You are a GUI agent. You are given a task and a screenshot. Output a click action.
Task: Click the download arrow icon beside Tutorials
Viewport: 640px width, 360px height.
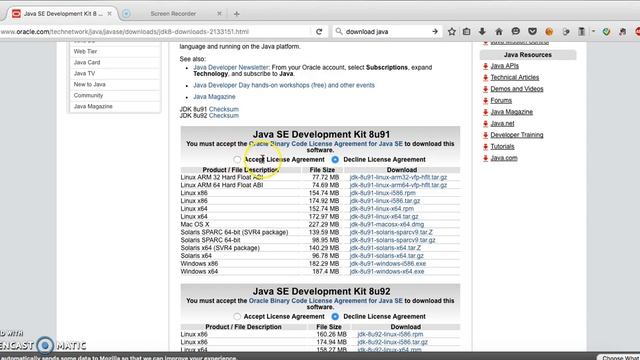coord(485,147)
